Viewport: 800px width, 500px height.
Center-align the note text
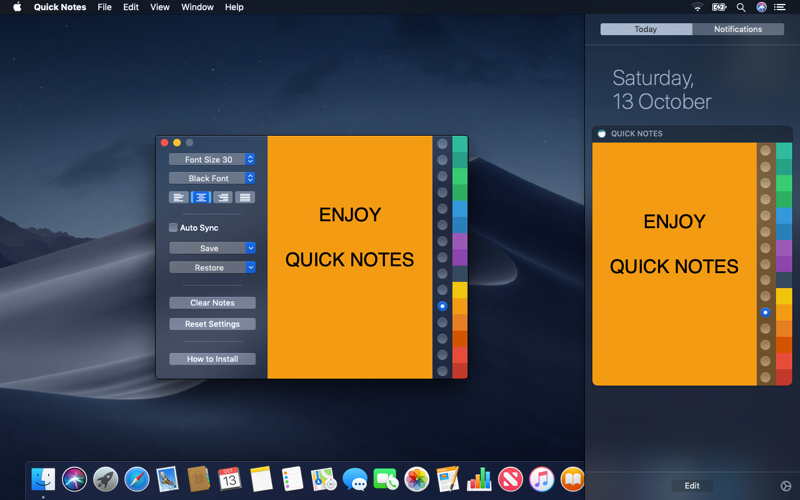pos(201,197)
